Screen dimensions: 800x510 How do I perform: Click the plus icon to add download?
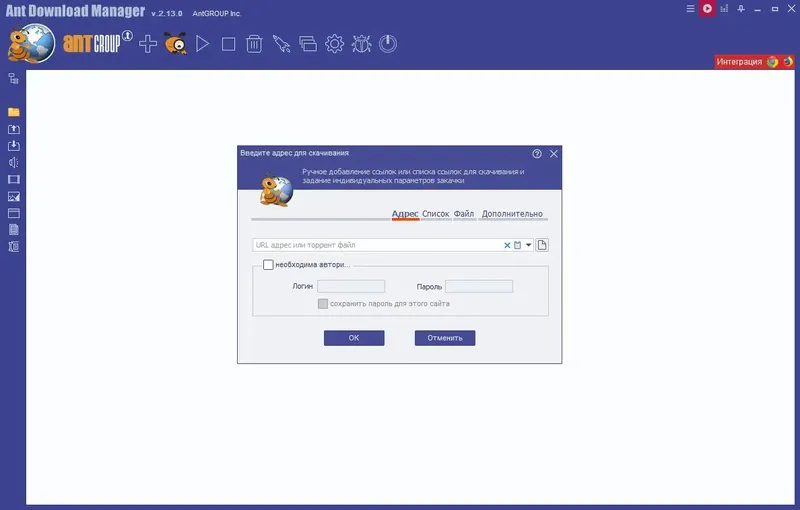click(x=148, y=44)
